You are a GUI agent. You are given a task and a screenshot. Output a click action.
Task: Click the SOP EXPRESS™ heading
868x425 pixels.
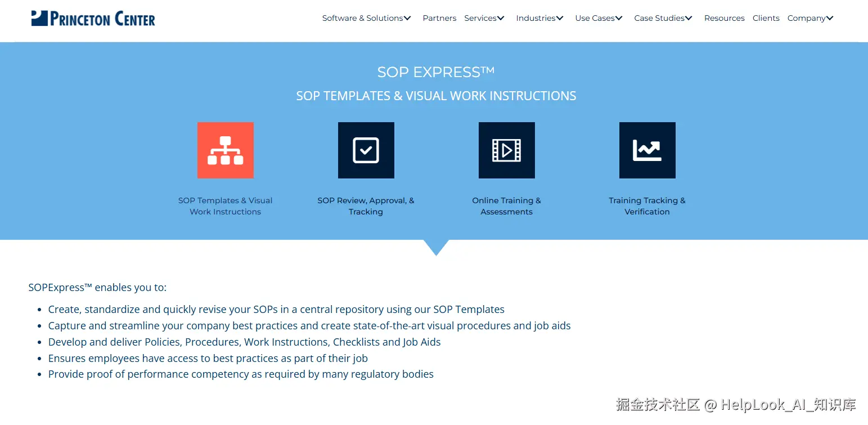tap(436, 72)
